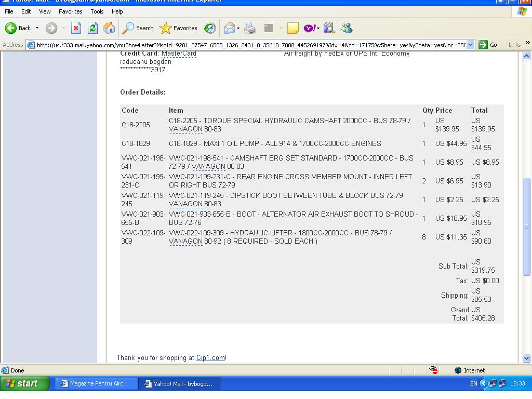
Task: Expand hidden system tray icons
Action: click(484, 384)
